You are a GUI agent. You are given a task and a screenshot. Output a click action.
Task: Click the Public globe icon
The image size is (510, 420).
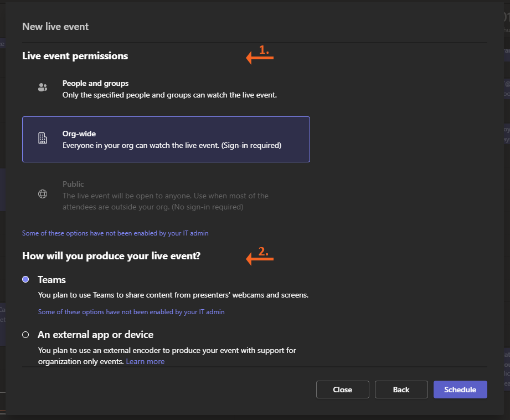click(x=43, y=194)
